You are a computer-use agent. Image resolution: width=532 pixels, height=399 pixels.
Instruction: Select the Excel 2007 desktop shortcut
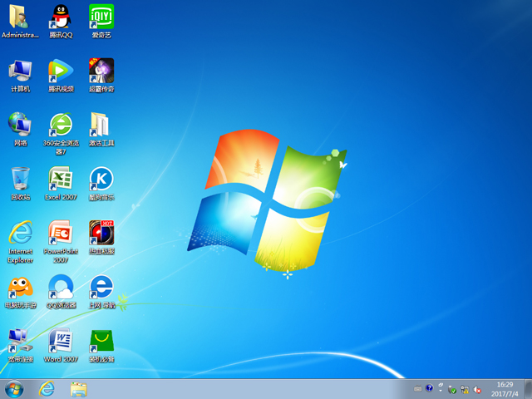(x=61, y=180)
